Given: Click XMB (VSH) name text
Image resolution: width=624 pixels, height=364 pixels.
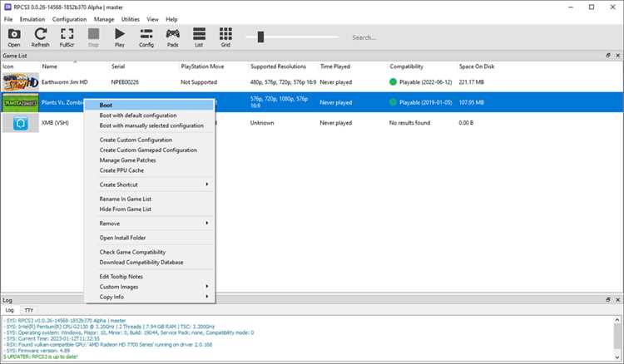Looking at the screenshot, I should coord(55,123).
